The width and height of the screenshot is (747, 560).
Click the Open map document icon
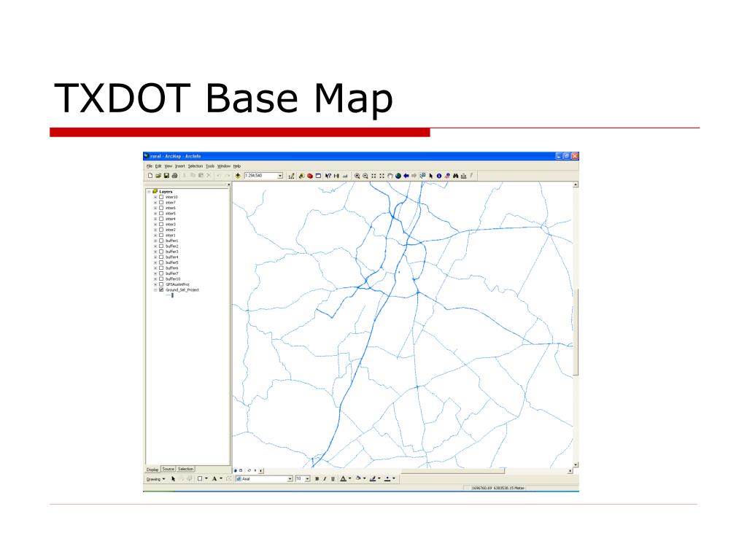pos(158,176)
